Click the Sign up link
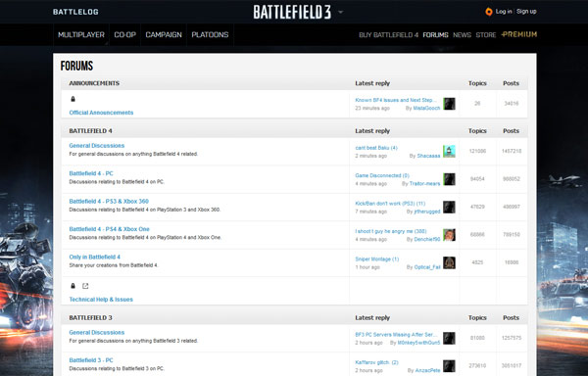The image size is (588, 376). click(x=526, y=12)
